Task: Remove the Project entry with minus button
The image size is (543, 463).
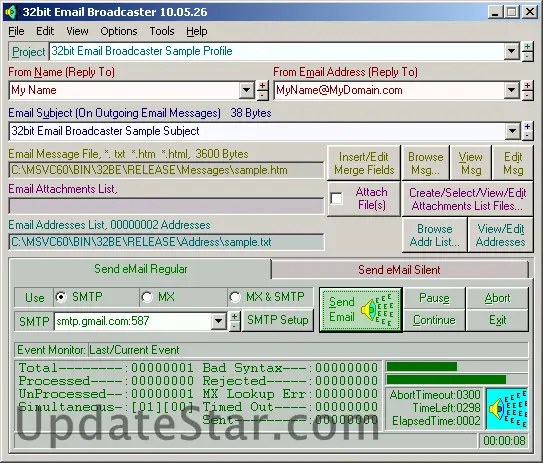Action: tap(527, 56)
